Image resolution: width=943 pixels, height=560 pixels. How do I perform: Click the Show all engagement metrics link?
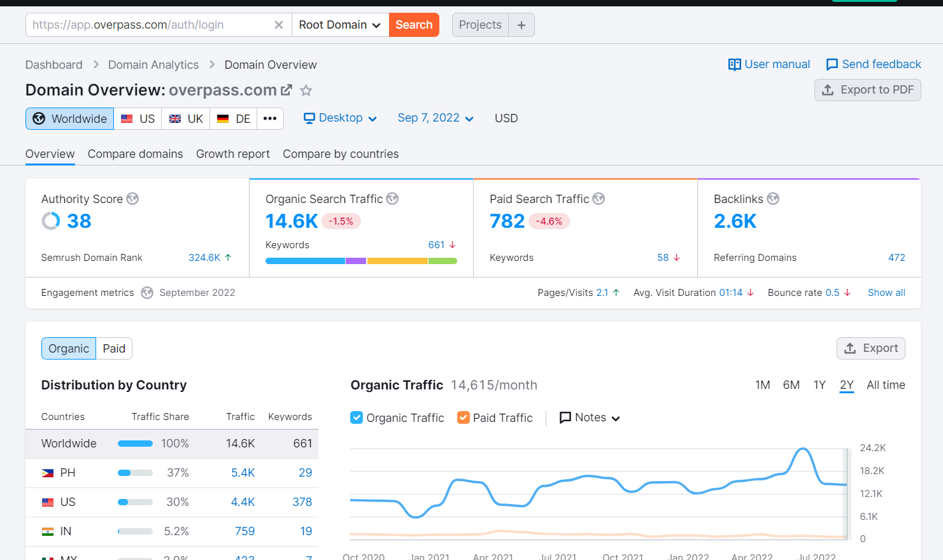(886, 293)
